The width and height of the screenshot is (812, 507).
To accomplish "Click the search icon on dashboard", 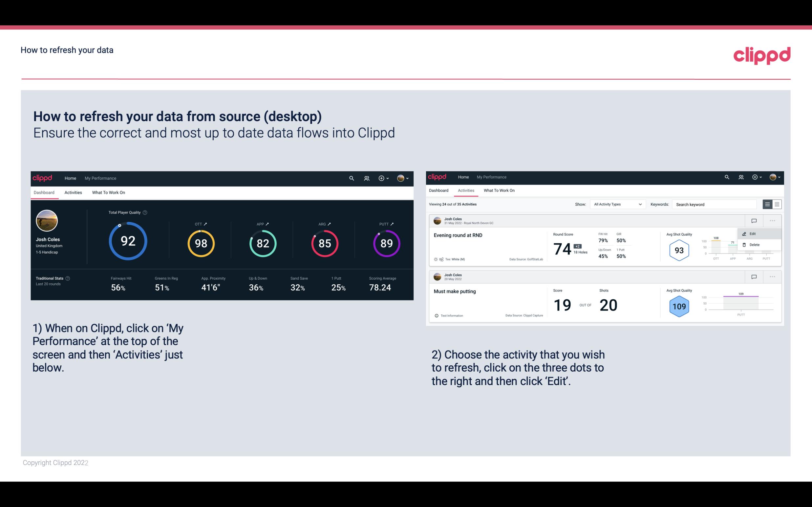I will pyautogui.click(x=351, y=178).
